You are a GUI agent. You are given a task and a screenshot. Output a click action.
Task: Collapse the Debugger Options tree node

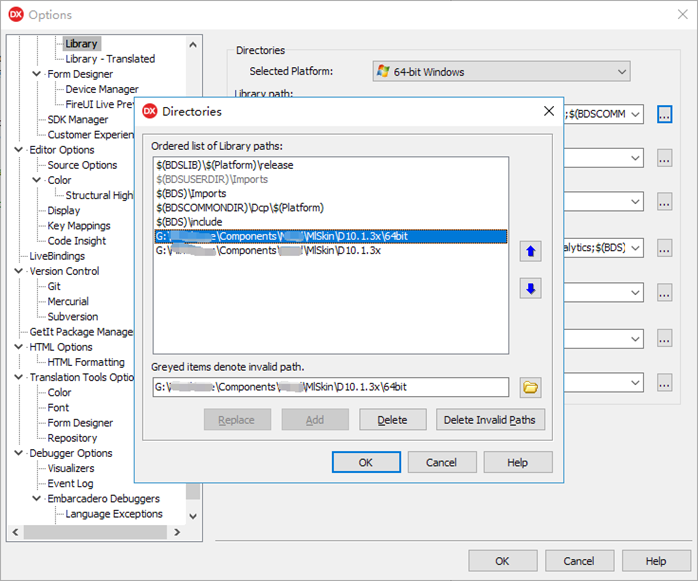[20, 453]
